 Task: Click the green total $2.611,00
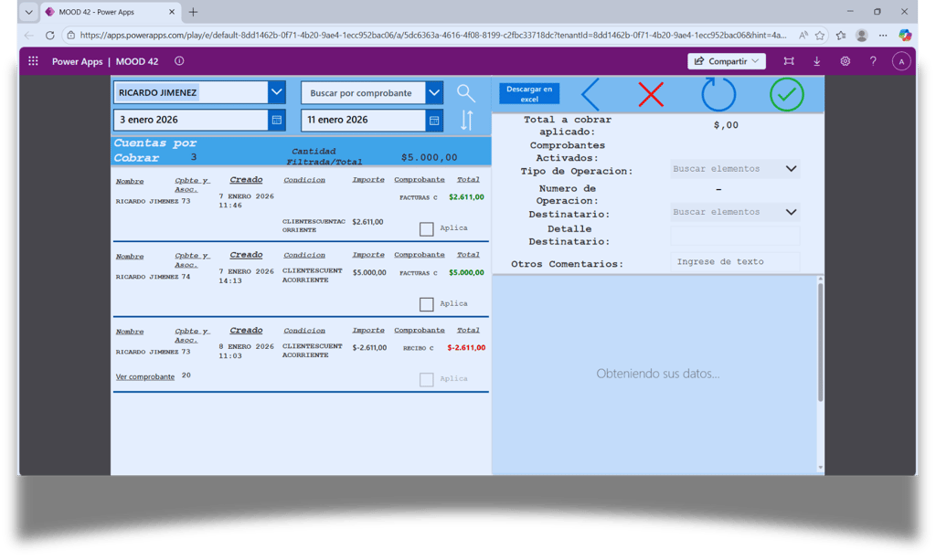click(466, 196)
